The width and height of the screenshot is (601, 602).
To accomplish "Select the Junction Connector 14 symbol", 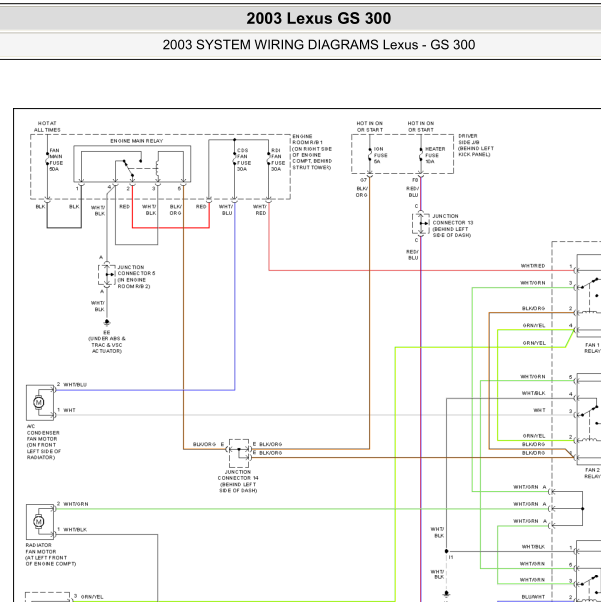I will pos(239,453).
